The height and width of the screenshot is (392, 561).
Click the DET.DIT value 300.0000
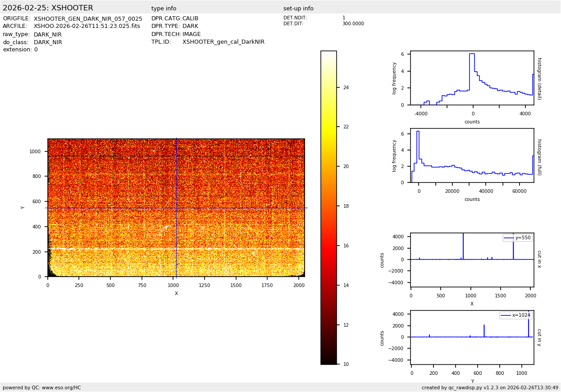tap(353, 24)
